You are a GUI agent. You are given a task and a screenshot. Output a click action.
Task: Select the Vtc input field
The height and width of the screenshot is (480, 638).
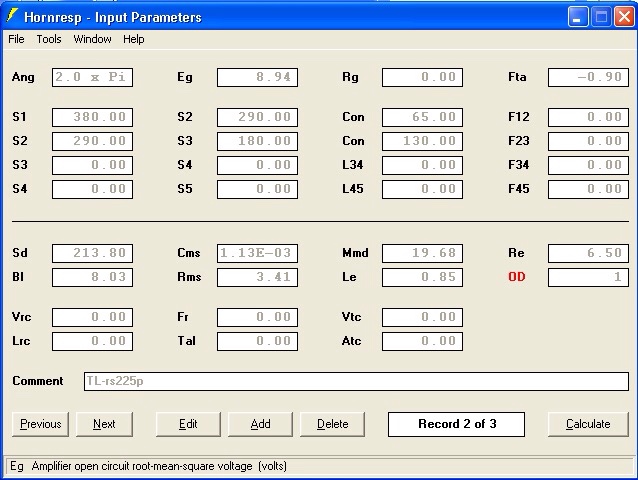pyautogui.click(x=422, y=317)
